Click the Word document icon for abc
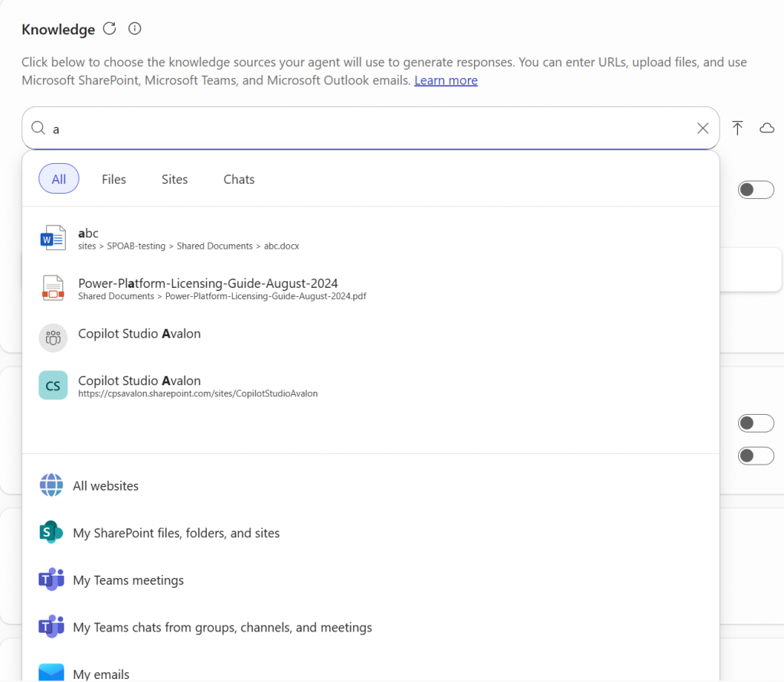Viewport: 784px width, 682px height. 53,237
